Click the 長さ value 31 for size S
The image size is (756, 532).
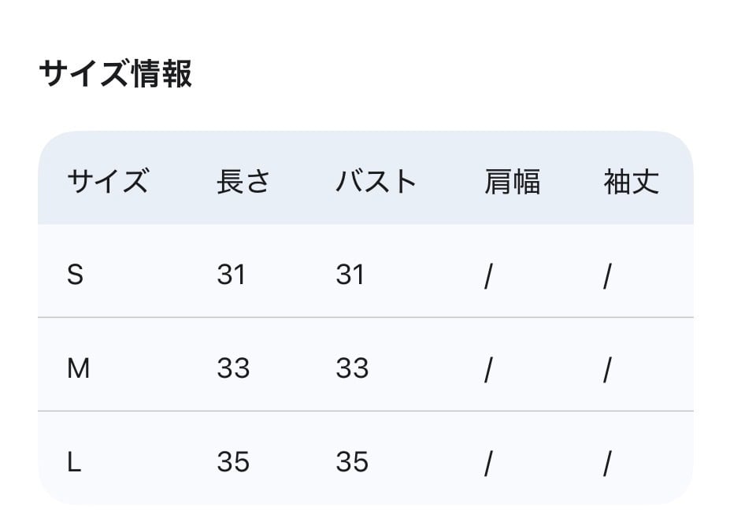pyautogui.click(x=232, y=275)
